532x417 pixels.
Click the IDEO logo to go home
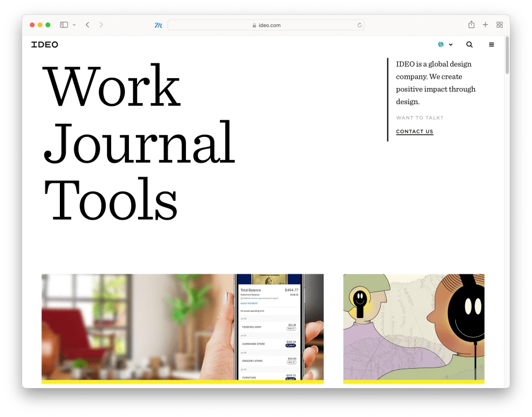45,44
